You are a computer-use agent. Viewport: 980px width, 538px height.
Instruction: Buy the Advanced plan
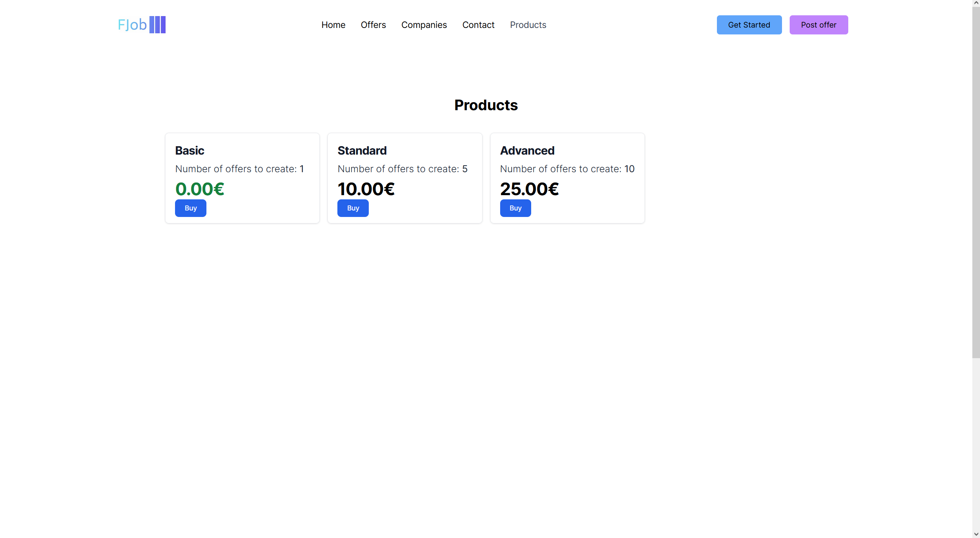point(515,208)
